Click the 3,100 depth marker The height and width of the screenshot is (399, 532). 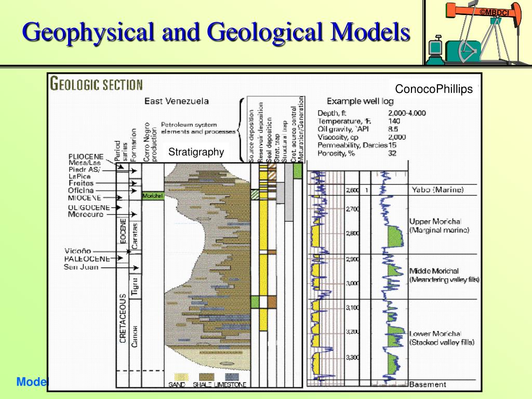[x=353, y=308]
